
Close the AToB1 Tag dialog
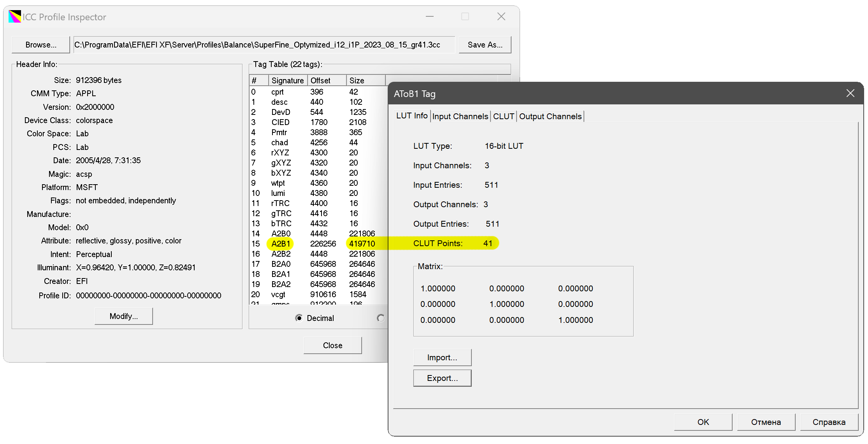pos(850,93)
